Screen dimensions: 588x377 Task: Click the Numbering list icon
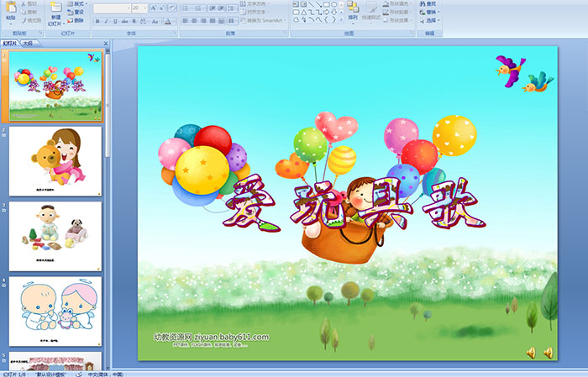(200, 8)
